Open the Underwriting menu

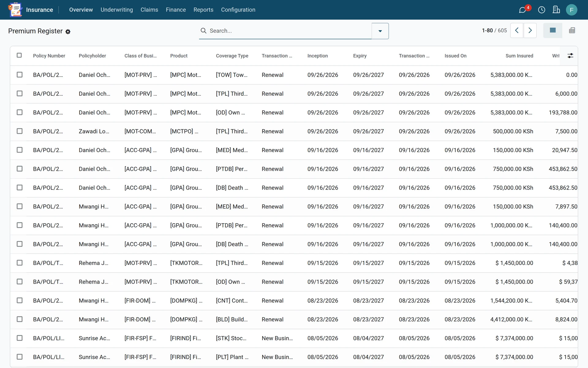click(117, 10)
